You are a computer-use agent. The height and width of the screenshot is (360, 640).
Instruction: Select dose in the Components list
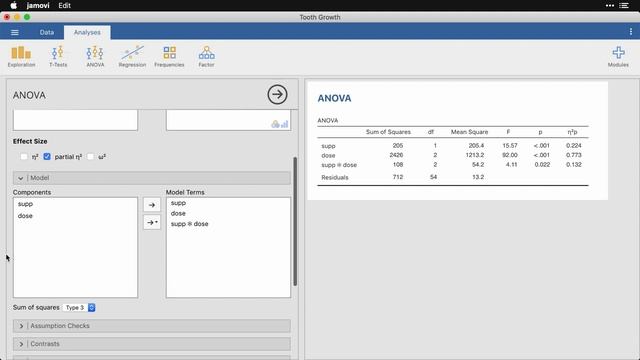25,216
